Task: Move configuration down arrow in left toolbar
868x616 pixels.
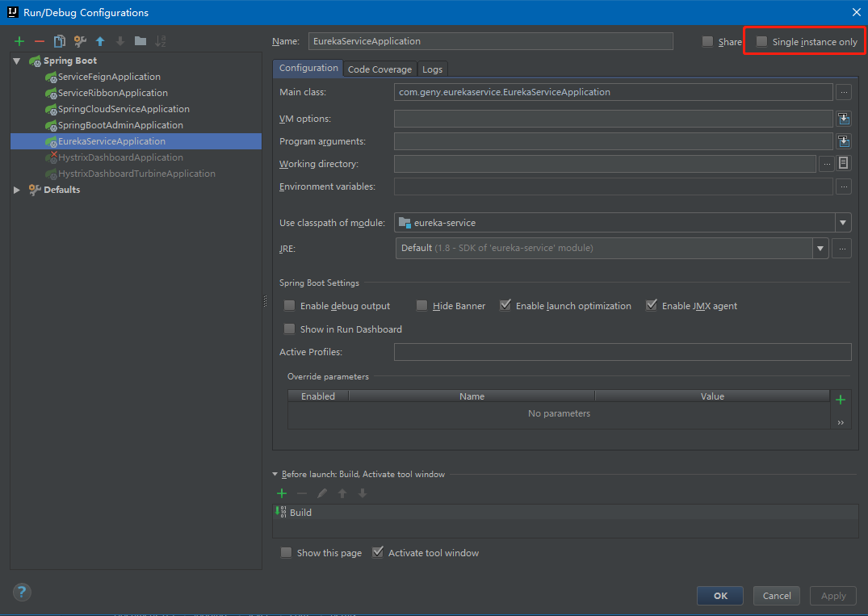Action: pos(120,41)
